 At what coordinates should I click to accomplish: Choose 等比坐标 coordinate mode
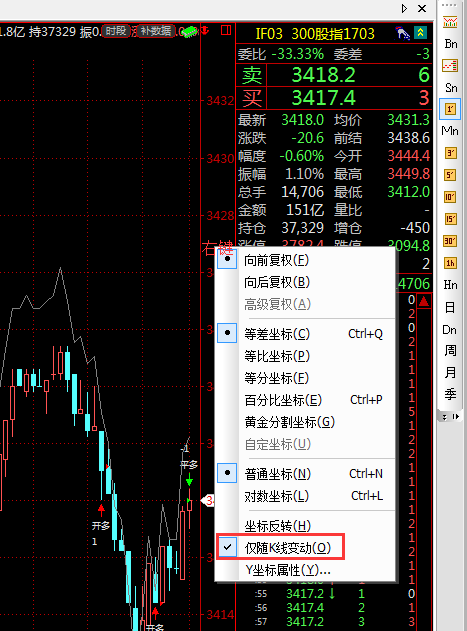pos(277,356)
